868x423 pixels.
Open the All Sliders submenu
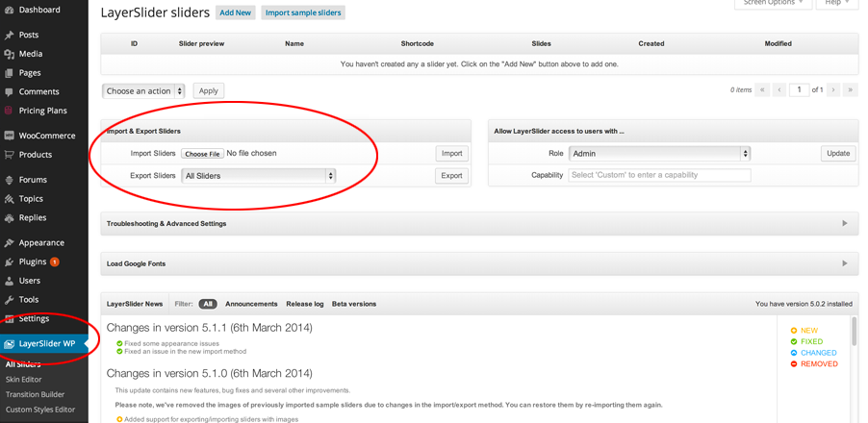23,364
